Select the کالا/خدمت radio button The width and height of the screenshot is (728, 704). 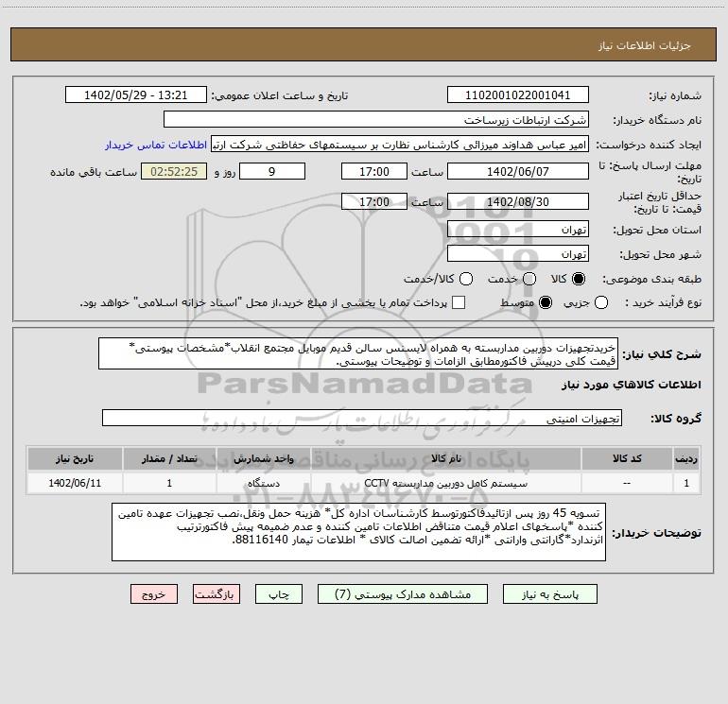point(466,279)
